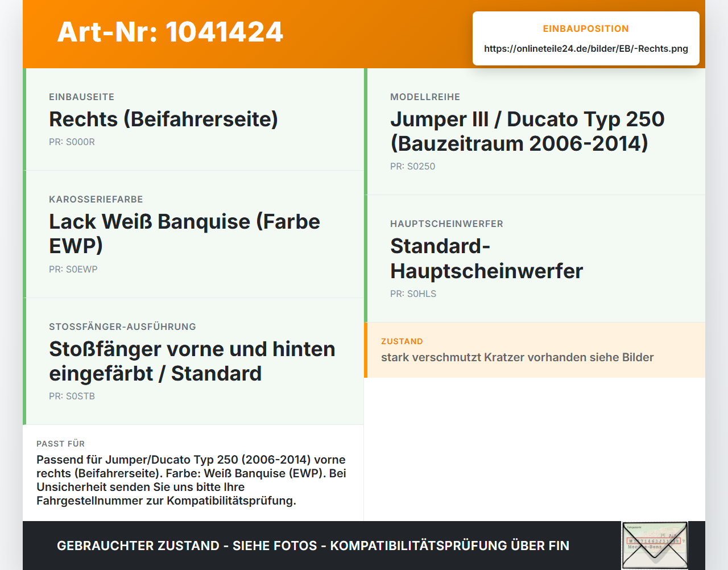The height and width of the screenshot is (570, 728).
Task: Click the ZUSTAND label
Action: [402, 342]
